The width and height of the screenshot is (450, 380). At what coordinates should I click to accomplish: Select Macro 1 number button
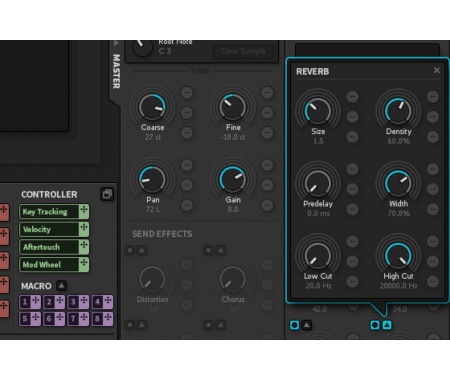click(25, 302)
